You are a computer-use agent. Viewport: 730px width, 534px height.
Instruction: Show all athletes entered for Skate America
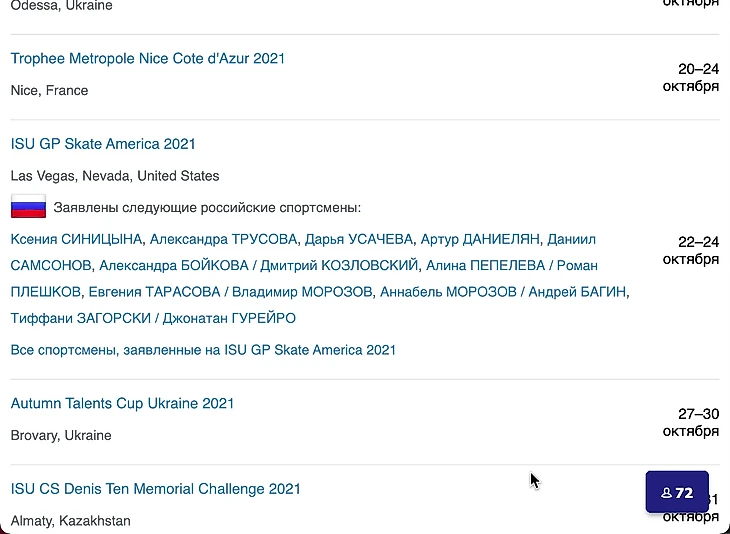pos(203,350)
